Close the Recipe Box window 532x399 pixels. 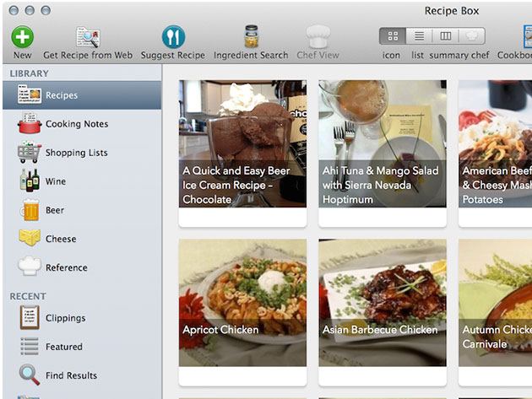[14, 10]
